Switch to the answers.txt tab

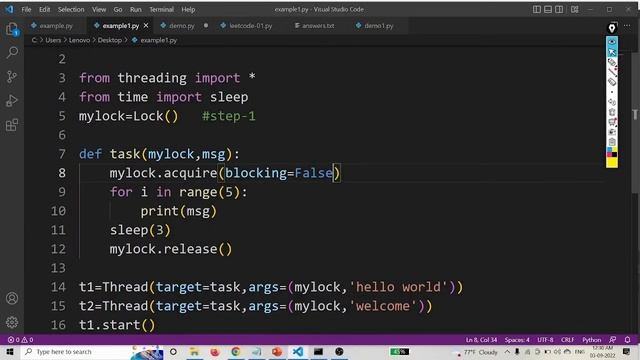pos(318,26)
